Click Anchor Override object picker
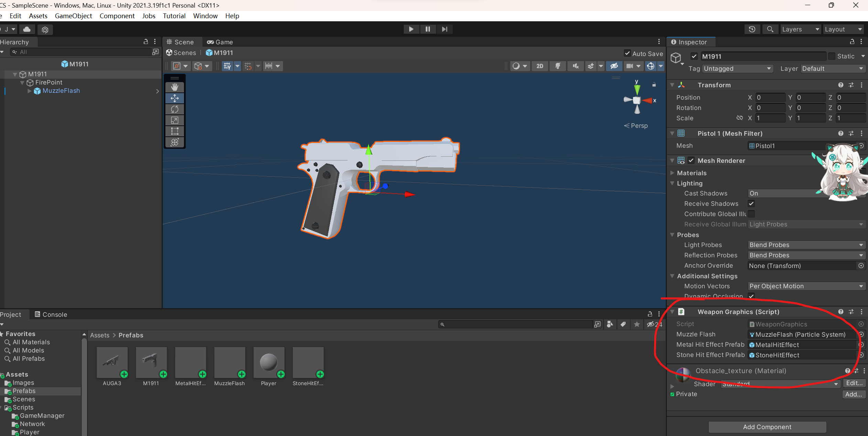 pyautogui.click(x=861, y=266)
